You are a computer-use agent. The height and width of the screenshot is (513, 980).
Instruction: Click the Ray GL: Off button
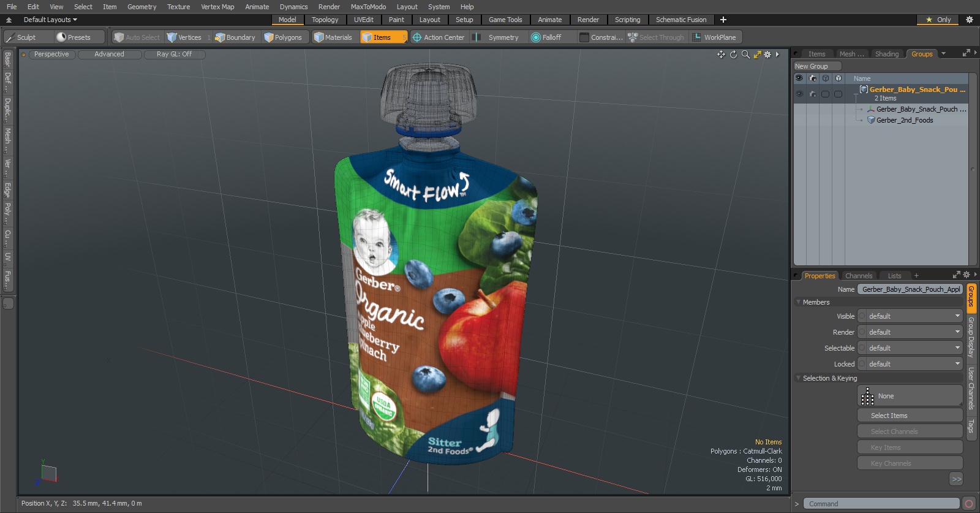tap(174, 55)
